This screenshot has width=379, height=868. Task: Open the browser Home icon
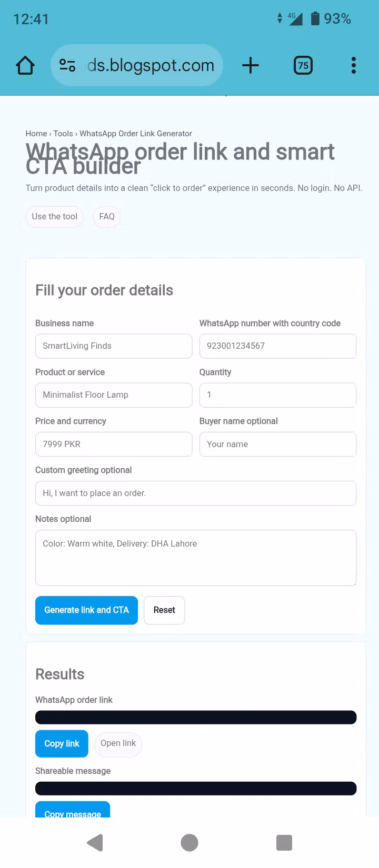[x=25, y=65]
